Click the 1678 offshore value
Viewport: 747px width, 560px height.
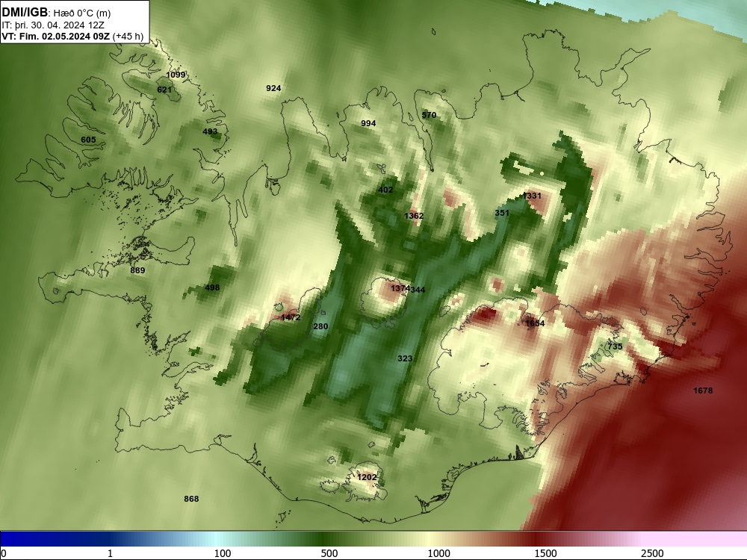pos(703,391)
